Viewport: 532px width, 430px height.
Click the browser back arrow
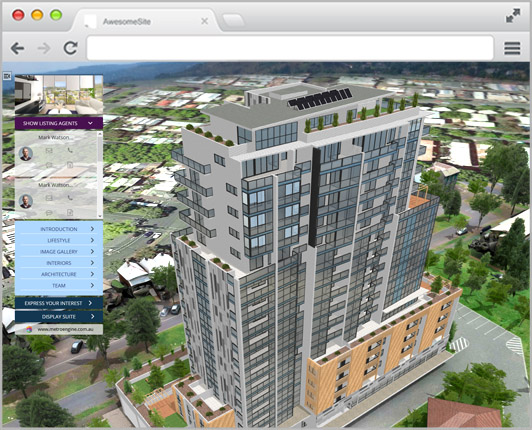point(17,48)
